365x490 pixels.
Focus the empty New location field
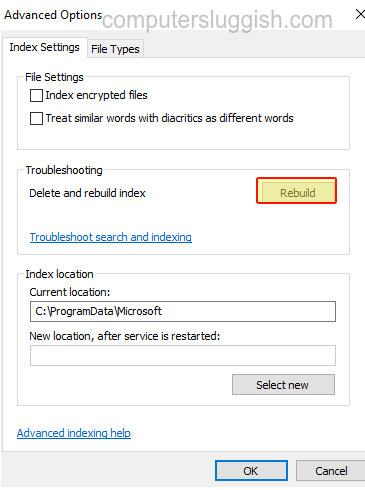[x=183, y=355]
